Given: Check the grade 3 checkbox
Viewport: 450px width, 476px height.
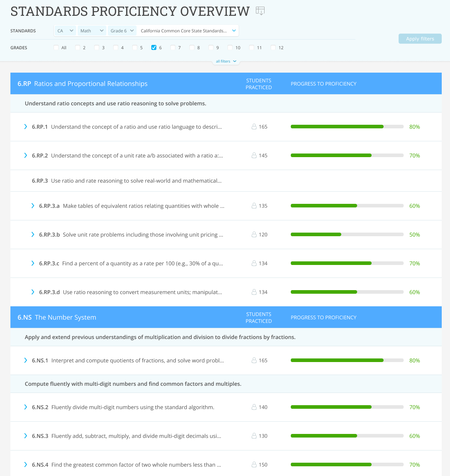Looking at the screenshot, I should pyautogui.click(x=97, y=47).
